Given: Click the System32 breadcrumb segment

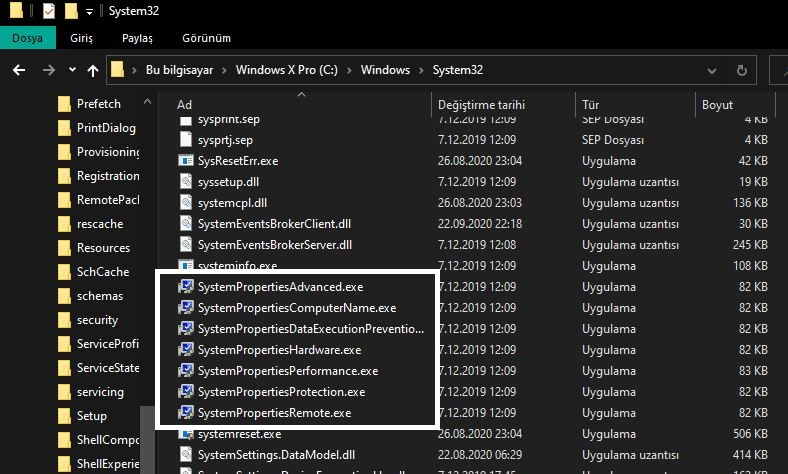Looking at the screenshot, I should [x=458, y=70].
